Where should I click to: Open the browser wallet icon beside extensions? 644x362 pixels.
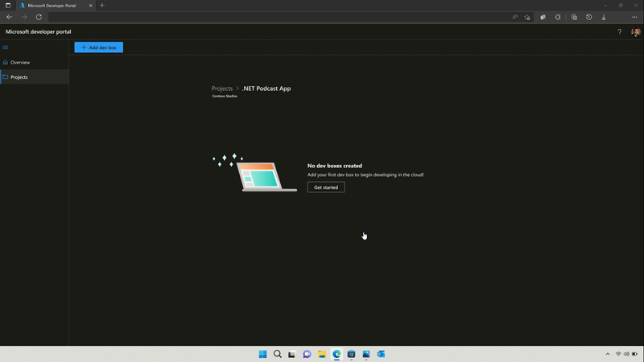[543, 17]
